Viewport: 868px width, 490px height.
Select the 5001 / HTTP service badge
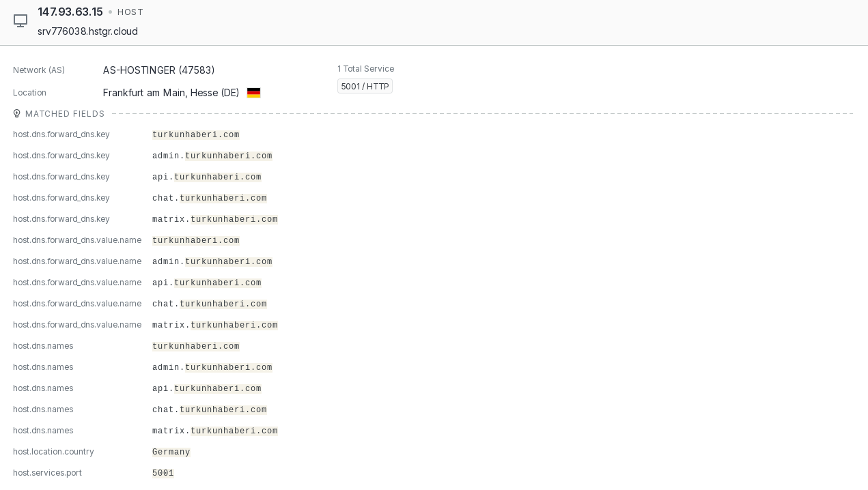pos(365,87)
